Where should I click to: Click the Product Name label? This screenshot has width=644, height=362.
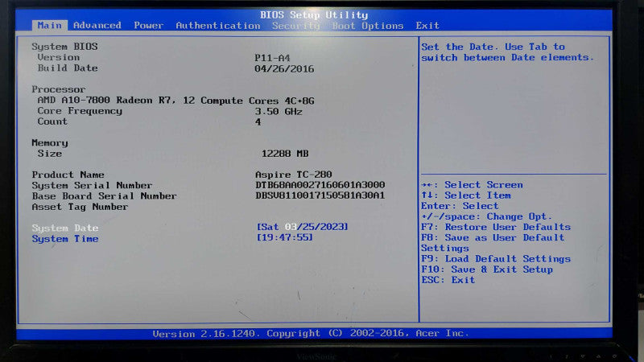click(68, 175)
